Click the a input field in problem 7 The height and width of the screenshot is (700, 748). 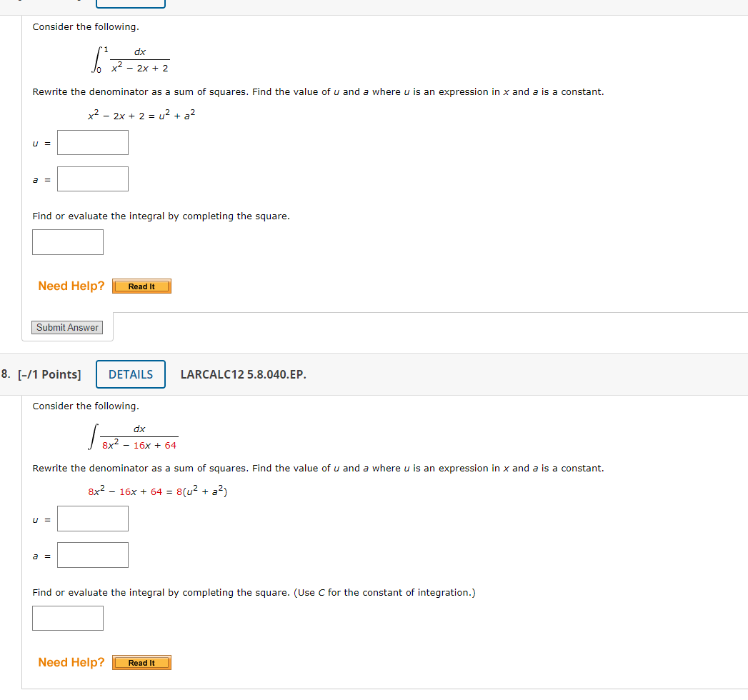93,179
